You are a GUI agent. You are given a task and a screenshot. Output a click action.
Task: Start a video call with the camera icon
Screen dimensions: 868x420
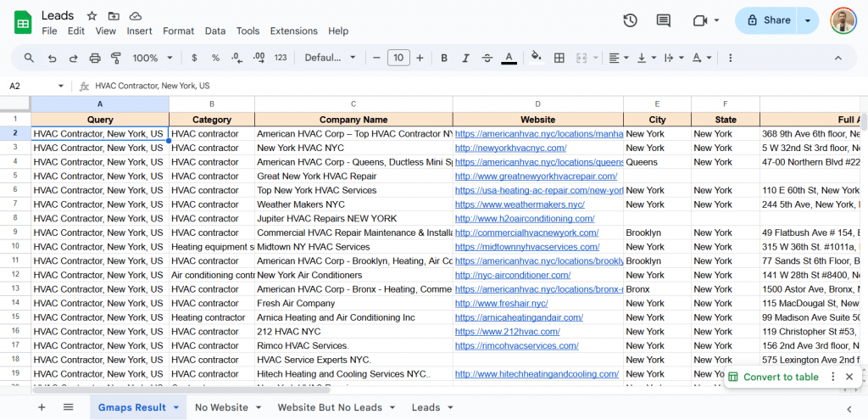tap(700, 20)
